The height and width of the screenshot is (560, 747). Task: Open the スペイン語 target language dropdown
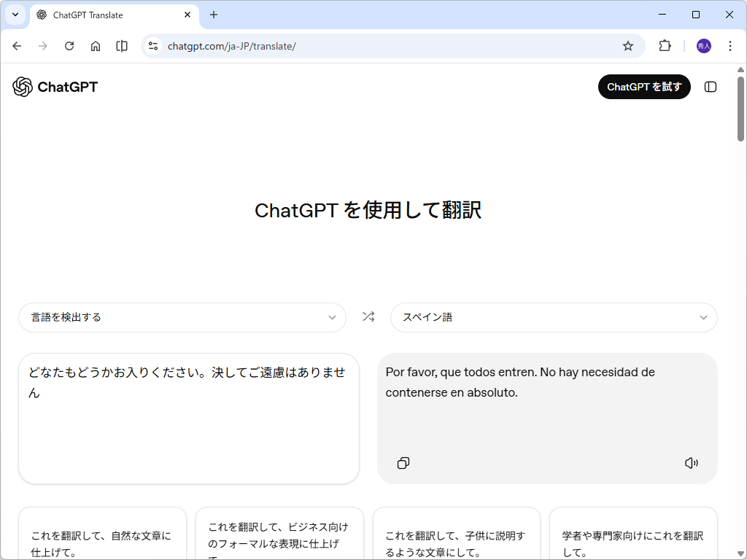(554, 317)
